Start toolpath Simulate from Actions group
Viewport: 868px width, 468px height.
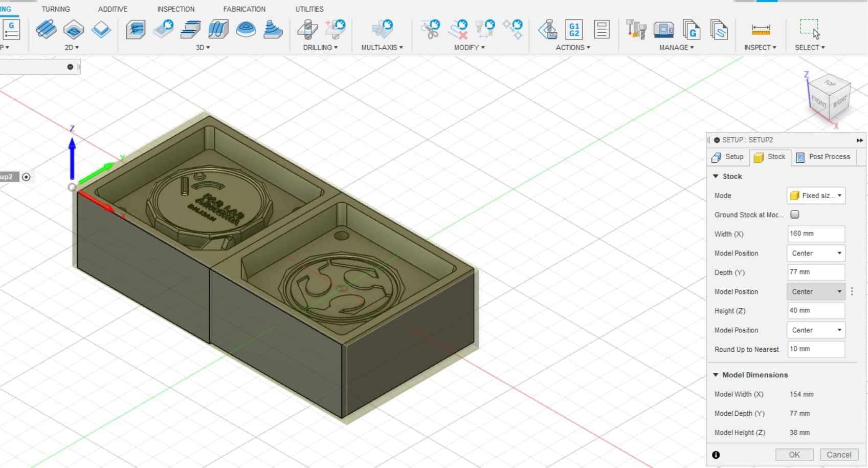(x=547, y=29)
